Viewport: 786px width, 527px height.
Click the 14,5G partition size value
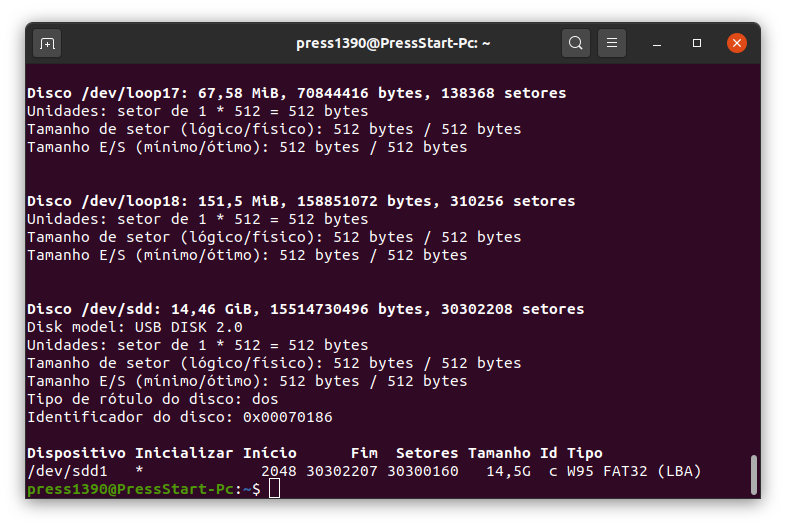point(506,471)
